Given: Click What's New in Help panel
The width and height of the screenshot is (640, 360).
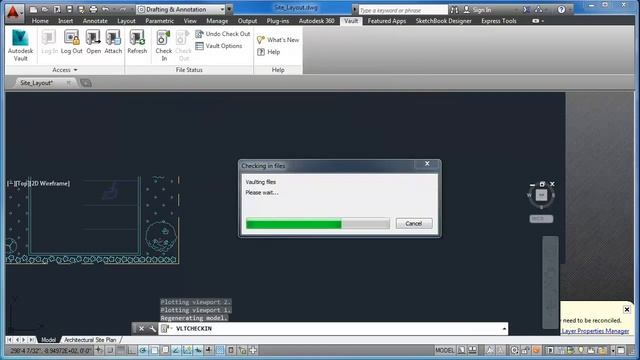Looking at the screenshot, I should [278, 40].
